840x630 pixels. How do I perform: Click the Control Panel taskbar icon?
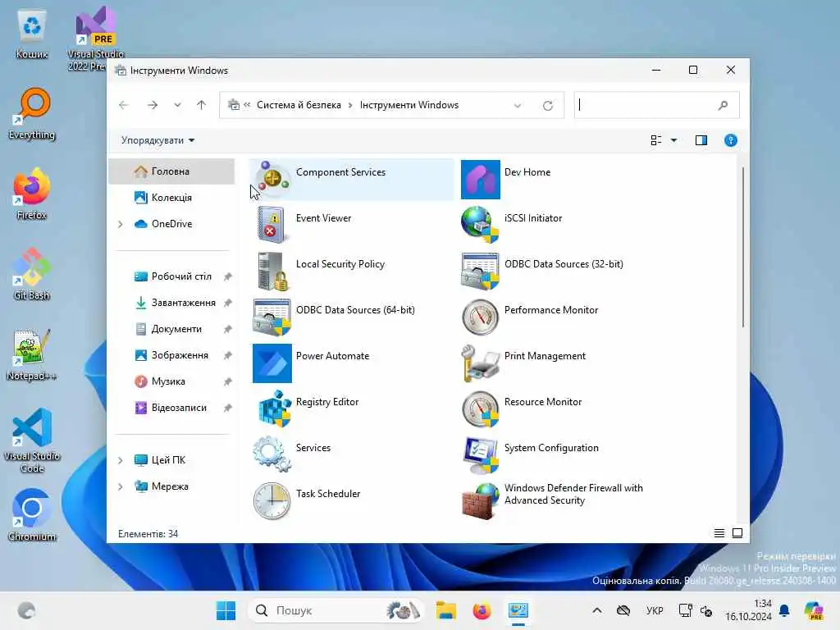point(518,610)
